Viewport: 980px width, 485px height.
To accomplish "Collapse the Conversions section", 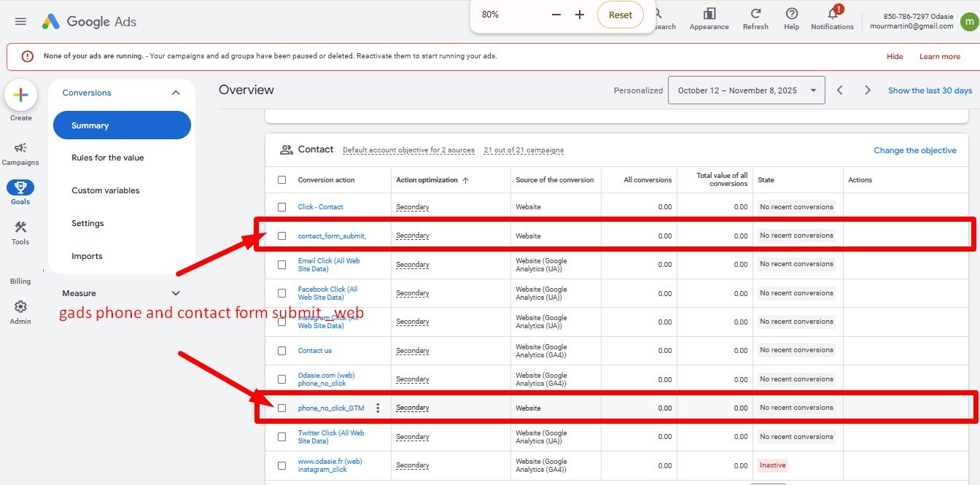I will point(176,93).
